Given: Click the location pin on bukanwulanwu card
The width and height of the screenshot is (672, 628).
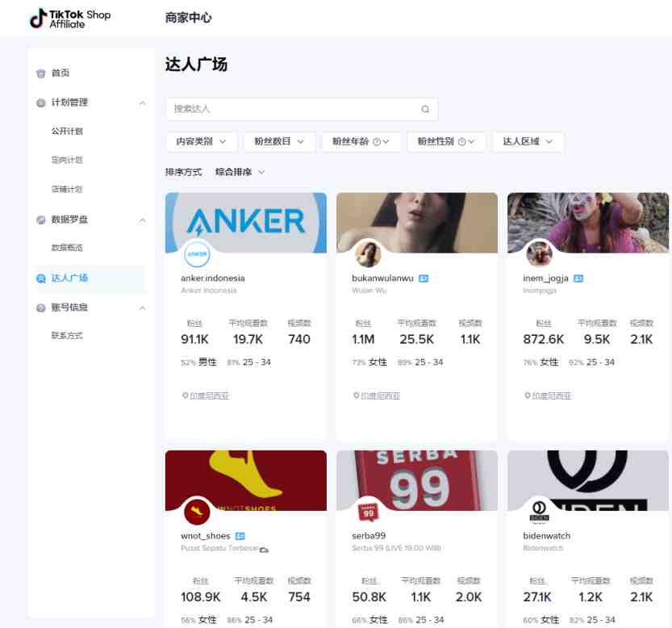Looking at the screenshot, I should (356, 395).
